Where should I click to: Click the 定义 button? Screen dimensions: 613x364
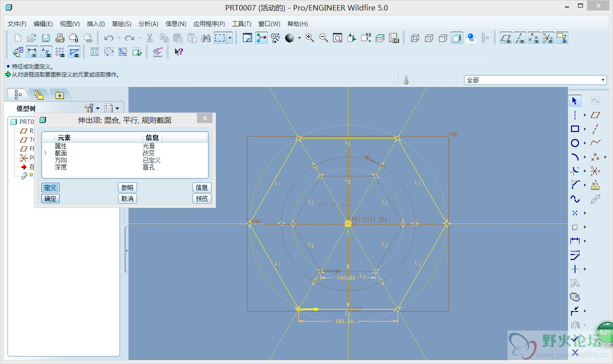point(50,187)
